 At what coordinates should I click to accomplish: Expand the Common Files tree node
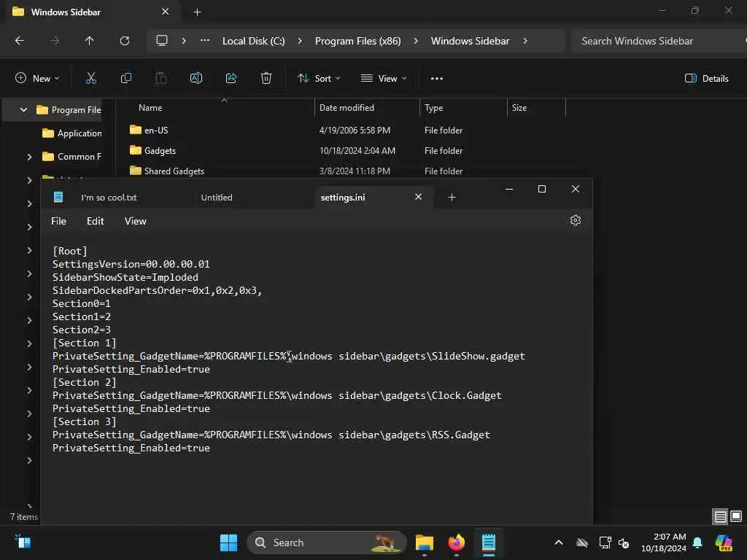pos(29,157)
